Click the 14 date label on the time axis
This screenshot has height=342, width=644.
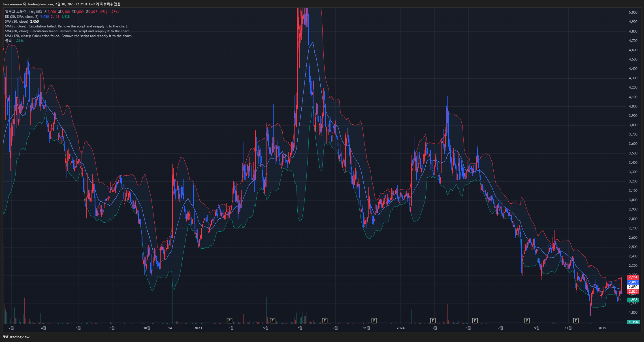(170, 328)
